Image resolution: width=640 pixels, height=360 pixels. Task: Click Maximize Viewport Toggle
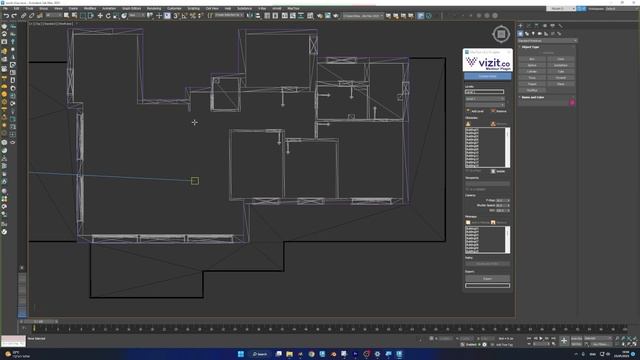tap(634, 344)
